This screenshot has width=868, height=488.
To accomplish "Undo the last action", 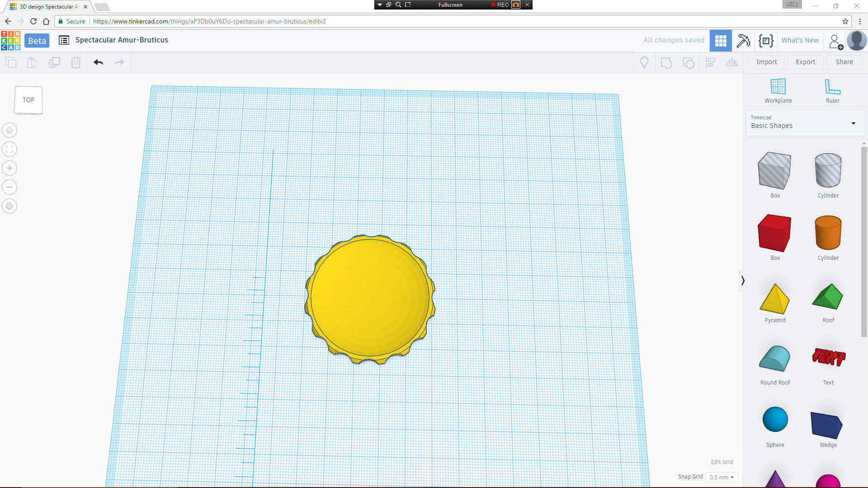I will click(x=98, y=62).
